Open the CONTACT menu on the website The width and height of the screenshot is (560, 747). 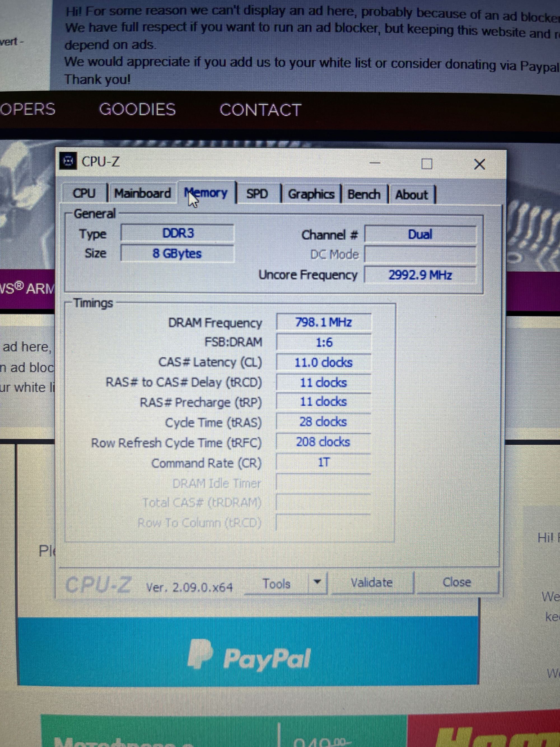point(260,110)
